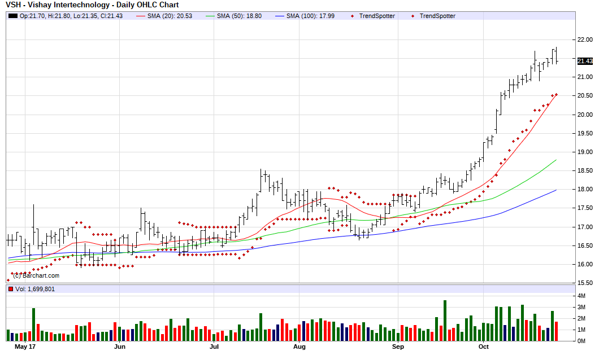
Task: Click the 18.00 price axis label
Action: [x=585, y=189]
